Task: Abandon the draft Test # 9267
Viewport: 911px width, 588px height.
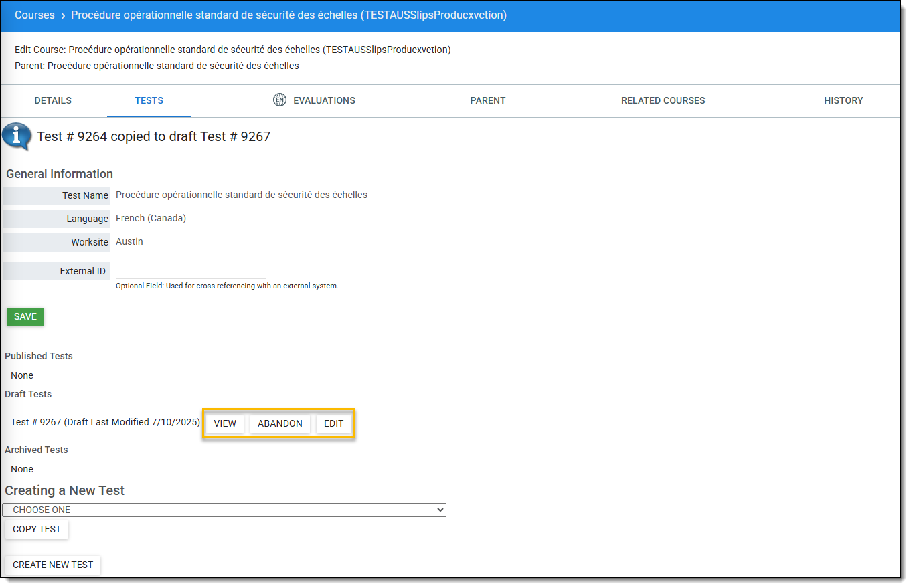Action: [x=280, y=424]
